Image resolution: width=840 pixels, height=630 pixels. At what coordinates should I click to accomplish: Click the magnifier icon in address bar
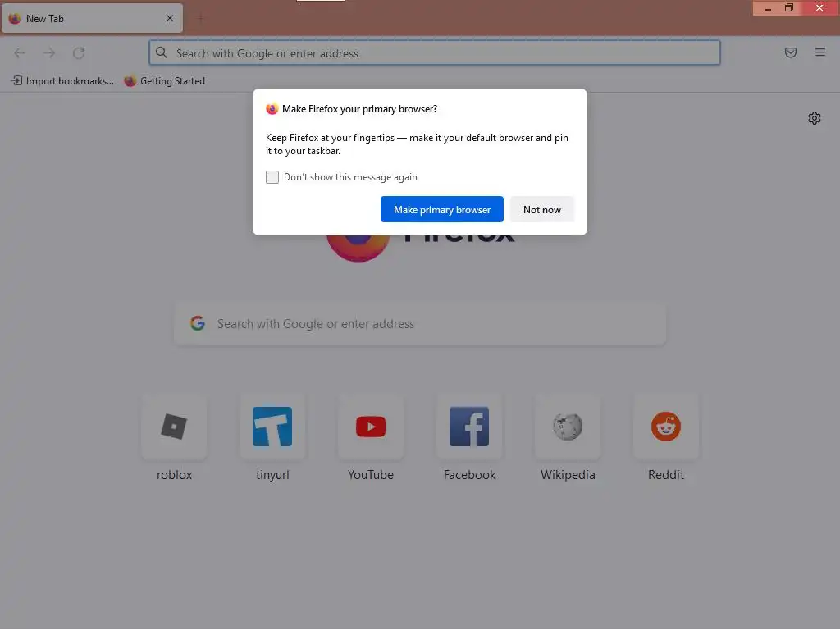162,52
